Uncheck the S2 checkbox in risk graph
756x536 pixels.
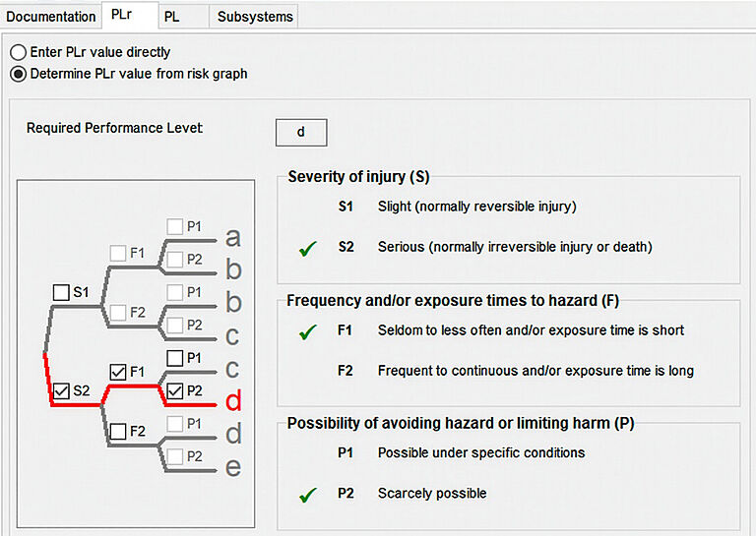pos(61,391)
